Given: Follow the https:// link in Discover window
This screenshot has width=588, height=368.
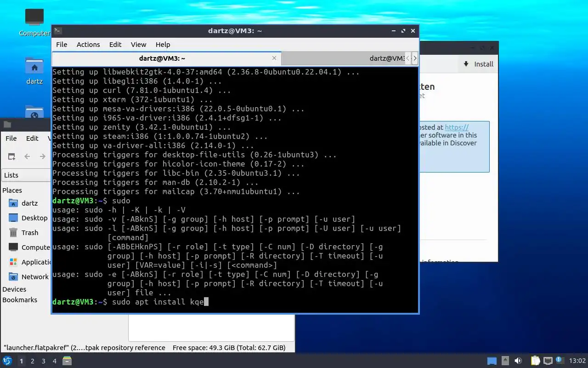Looking at the screenshot, I should pyautogui.click(x=457, y=127).
